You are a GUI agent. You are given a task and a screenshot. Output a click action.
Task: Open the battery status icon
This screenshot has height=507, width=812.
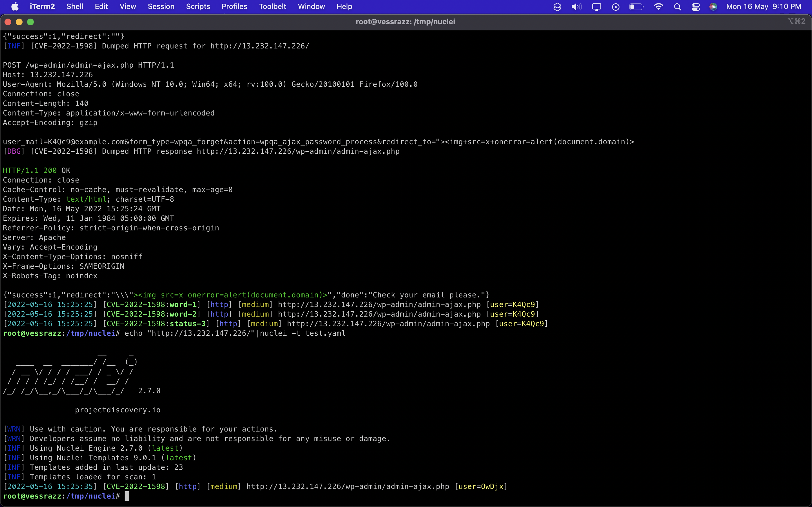coord(636,7)
